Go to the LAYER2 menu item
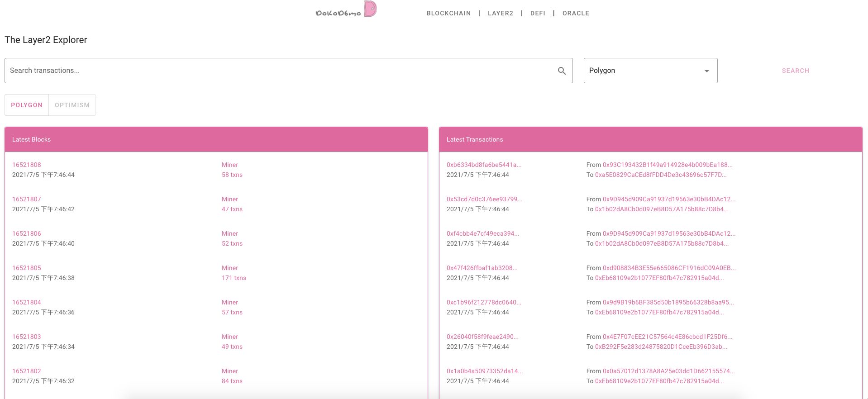Viewport: 868px width, 399px height. (501, 13)
